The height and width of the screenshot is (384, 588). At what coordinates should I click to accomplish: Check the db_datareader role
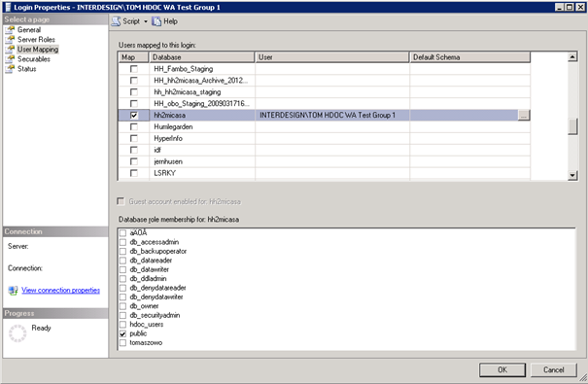122,261
